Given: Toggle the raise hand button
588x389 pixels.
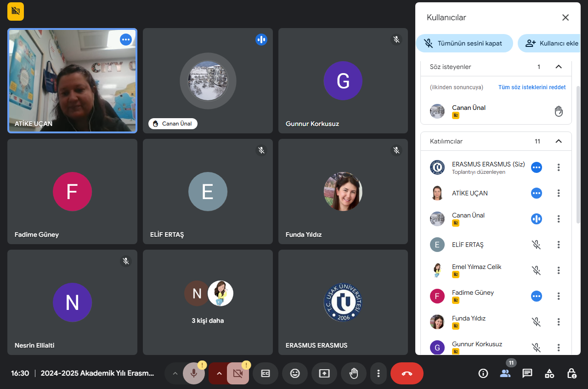Looking at the screenshot, I should pos(354,373).
